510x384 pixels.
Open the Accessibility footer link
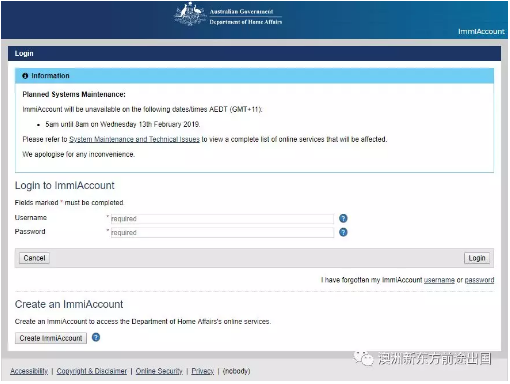coord(29,371)
